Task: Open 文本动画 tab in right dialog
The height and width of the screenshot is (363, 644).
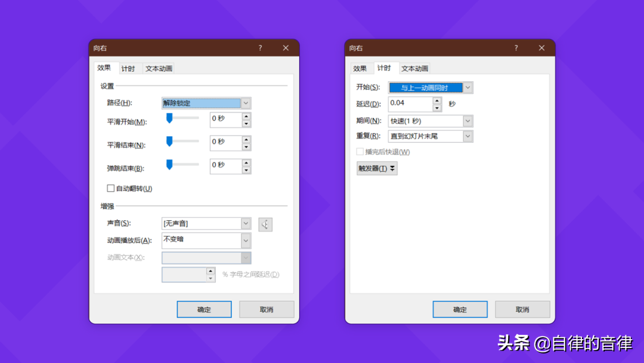Action: [414, 68]
